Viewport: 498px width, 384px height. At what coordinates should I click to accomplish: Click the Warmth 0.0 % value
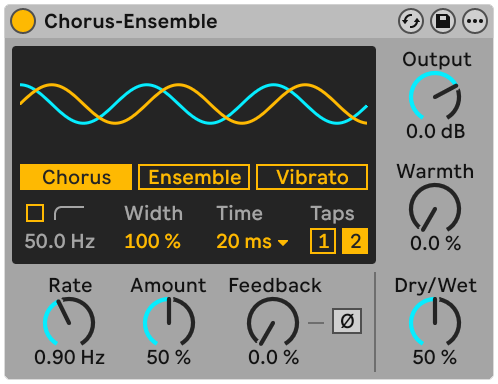pyautogui.click(x=435, y=243)
